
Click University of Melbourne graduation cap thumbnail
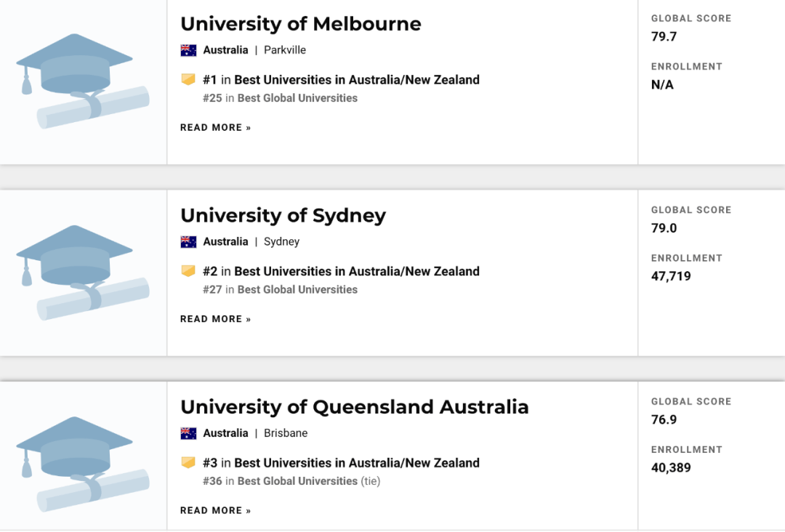pyautogui.click(x=82, y=81)
